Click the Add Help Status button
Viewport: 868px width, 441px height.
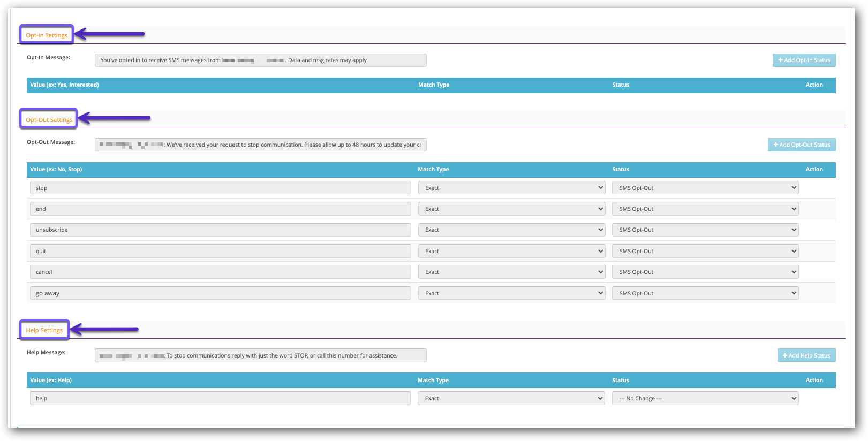(x=806, y=355)
